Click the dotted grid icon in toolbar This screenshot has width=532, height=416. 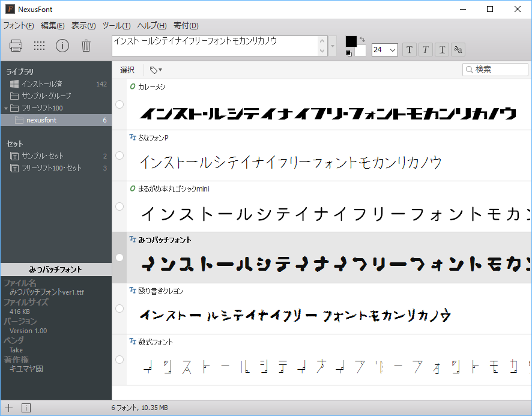coord(39,46)
